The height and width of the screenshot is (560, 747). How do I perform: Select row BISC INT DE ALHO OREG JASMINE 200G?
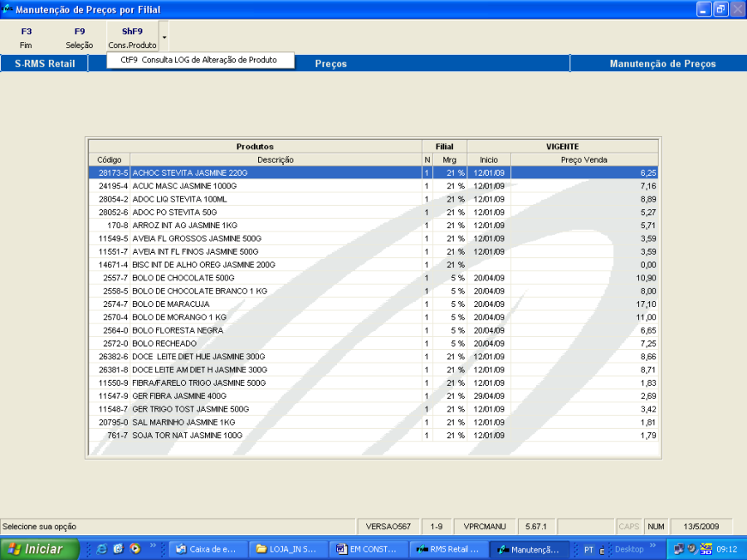(x=373, y=265)
